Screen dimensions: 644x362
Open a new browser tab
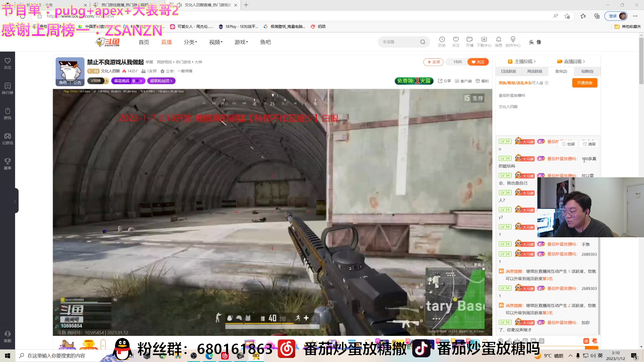pos(246,5)
